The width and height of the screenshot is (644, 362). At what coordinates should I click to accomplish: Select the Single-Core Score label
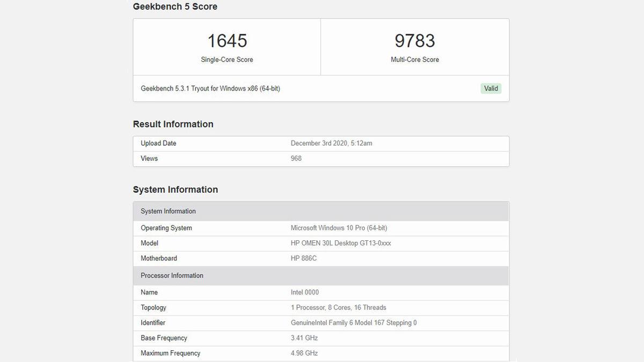pyautogui.click(x=227, y=60)
